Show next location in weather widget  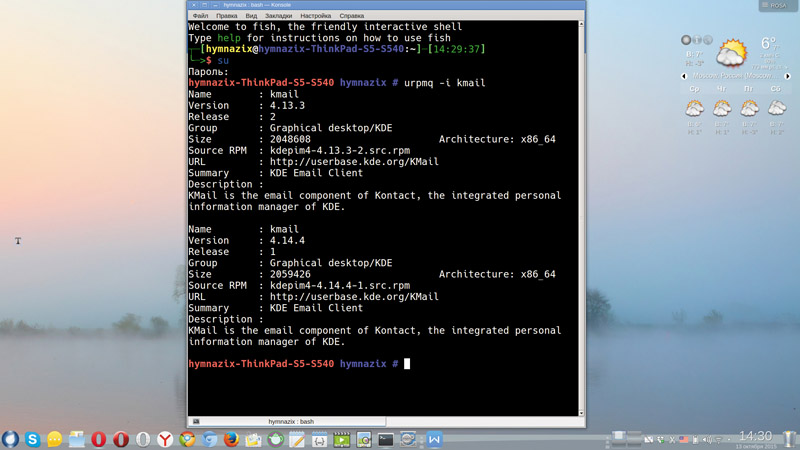(x=787, y=76)
